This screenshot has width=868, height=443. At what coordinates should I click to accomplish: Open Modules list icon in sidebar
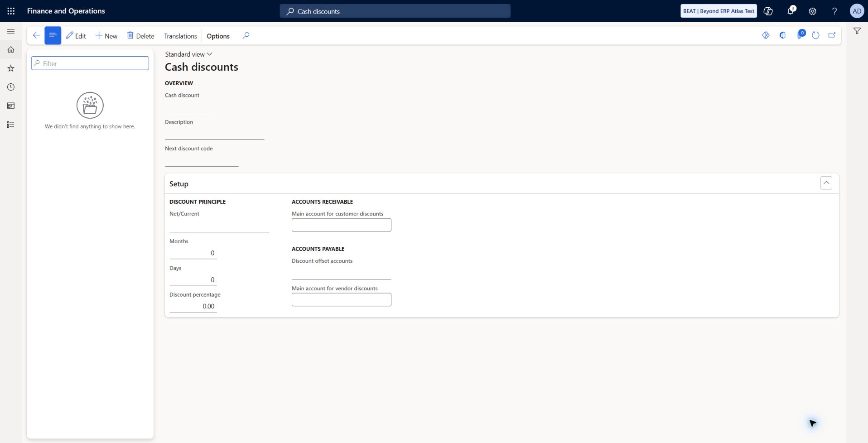click(11, 125)
